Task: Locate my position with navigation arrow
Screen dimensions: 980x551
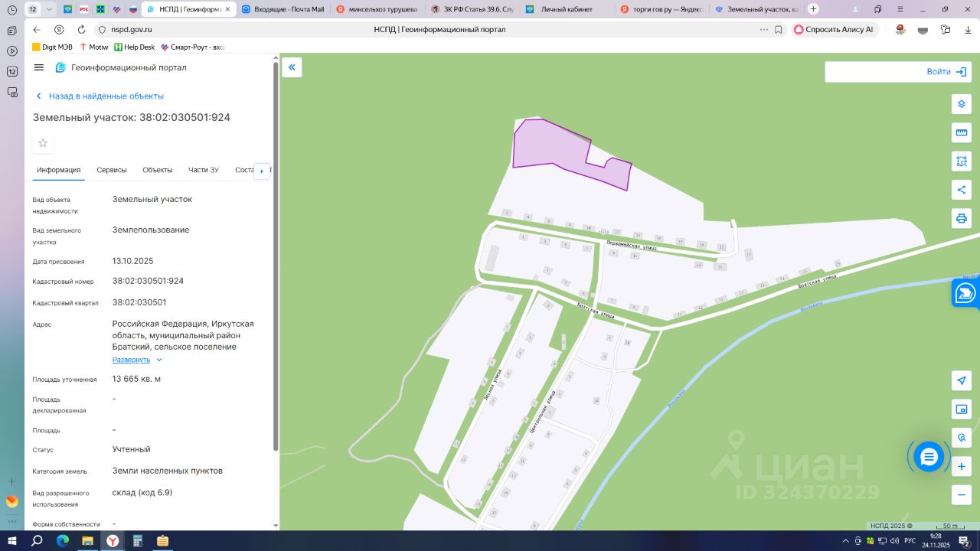Action: tap(962, 380)
